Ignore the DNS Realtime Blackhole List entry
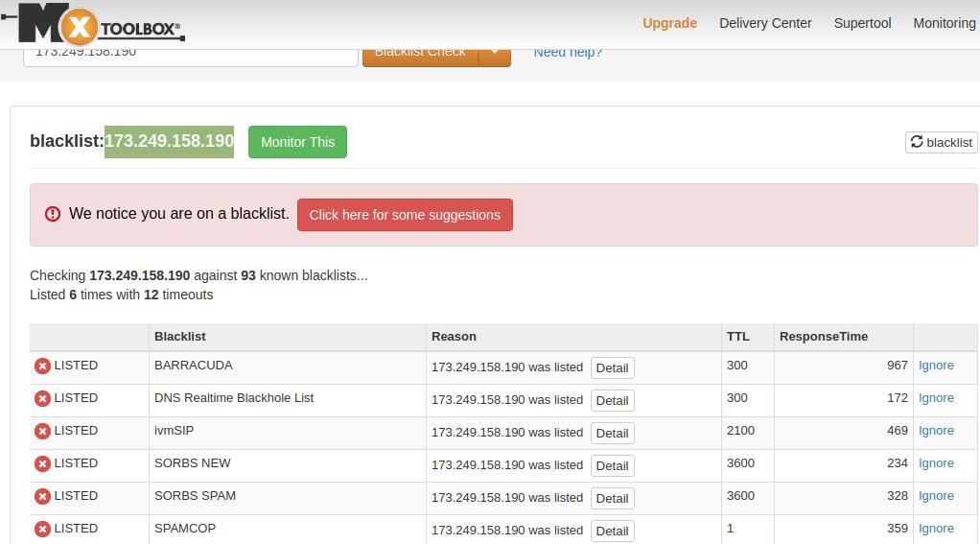 (936, 397)
